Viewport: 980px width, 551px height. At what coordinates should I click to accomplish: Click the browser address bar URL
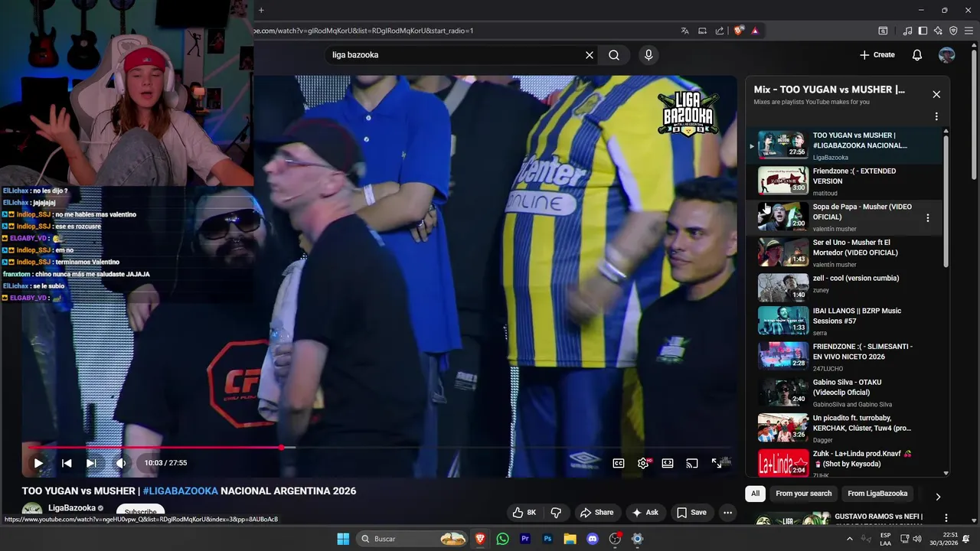(364, 31)
